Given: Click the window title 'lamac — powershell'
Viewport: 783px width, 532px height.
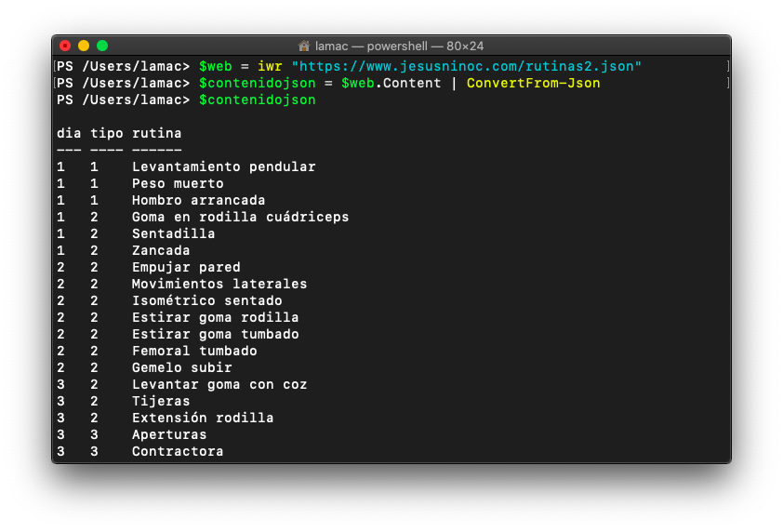Looking at the screenshot, I should tap(371, 46).
